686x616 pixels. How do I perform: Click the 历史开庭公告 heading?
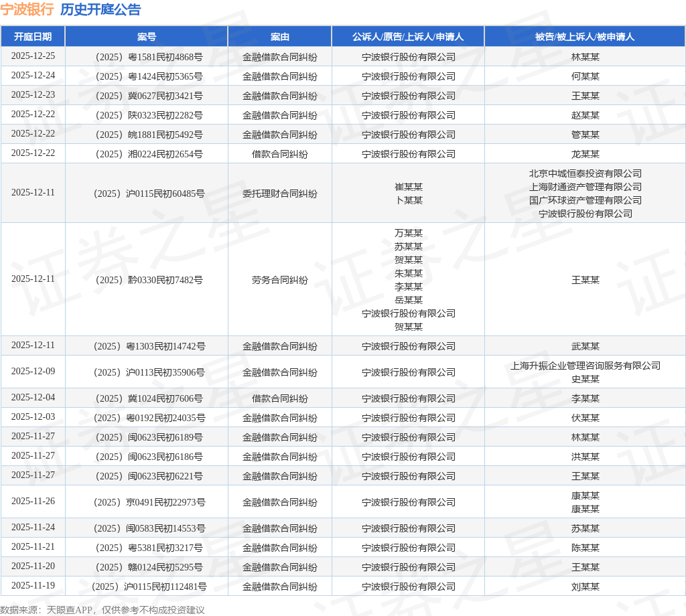click(100, 9)
